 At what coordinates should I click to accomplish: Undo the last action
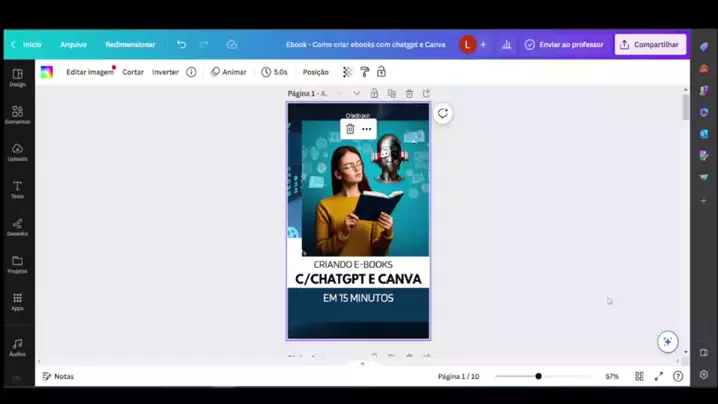click(x=181, y=44)
